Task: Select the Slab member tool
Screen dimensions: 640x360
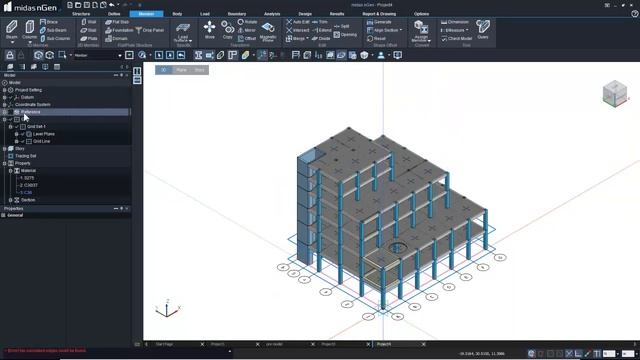Action: [x=89, y=30]
